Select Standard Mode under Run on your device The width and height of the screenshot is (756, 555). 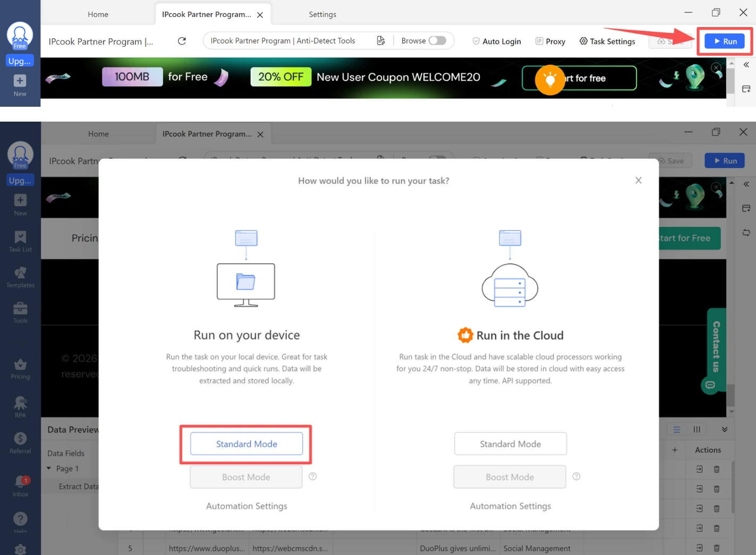[247, 444]
